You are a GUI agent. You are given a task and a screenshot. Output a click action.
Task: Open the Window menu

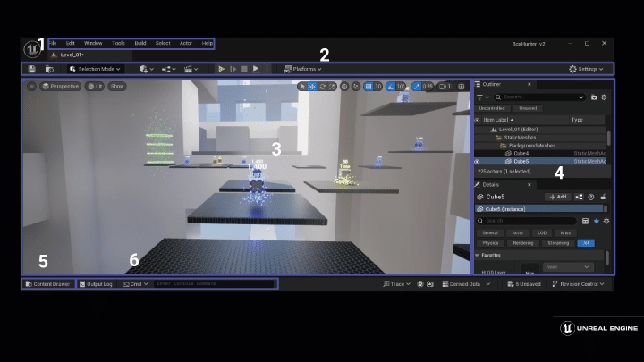tap(93, 43)
